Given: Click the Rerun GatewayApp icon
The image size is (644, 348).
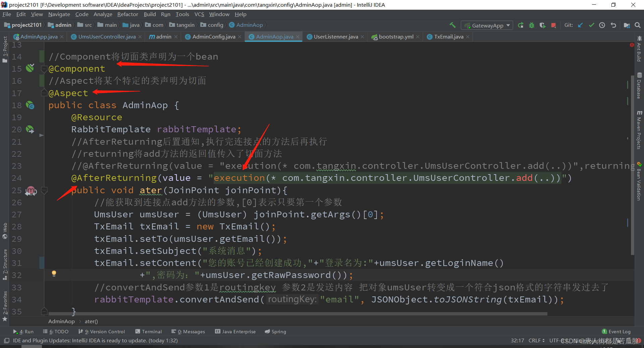Looking at the screenshot, I should coord(521,25).
